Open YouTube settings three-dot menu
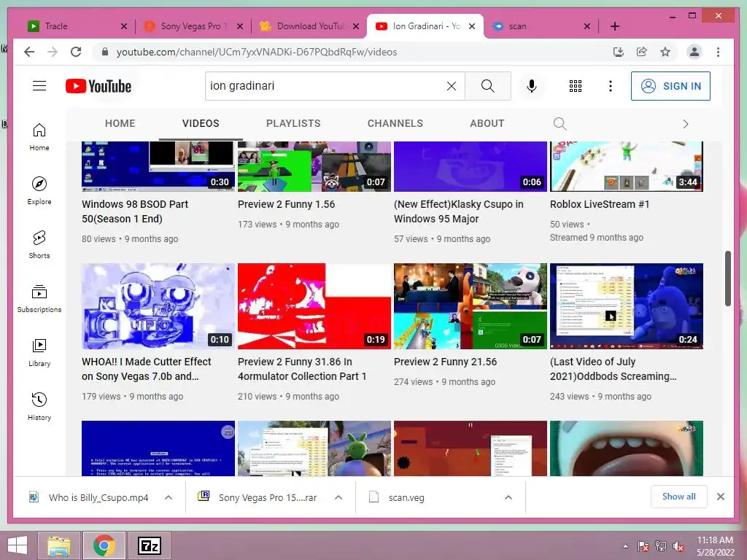This screenshot has width=747, height=560. tap(611, 86)
